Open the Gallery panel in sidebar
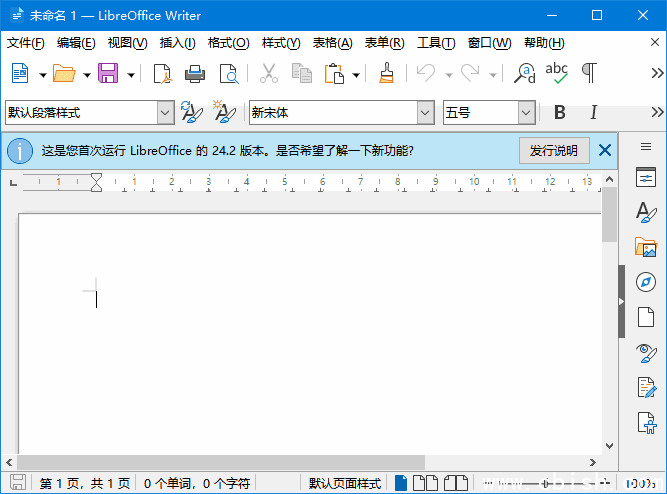The width and height of the screenshot is (667, 494). (x=645, y=247)
